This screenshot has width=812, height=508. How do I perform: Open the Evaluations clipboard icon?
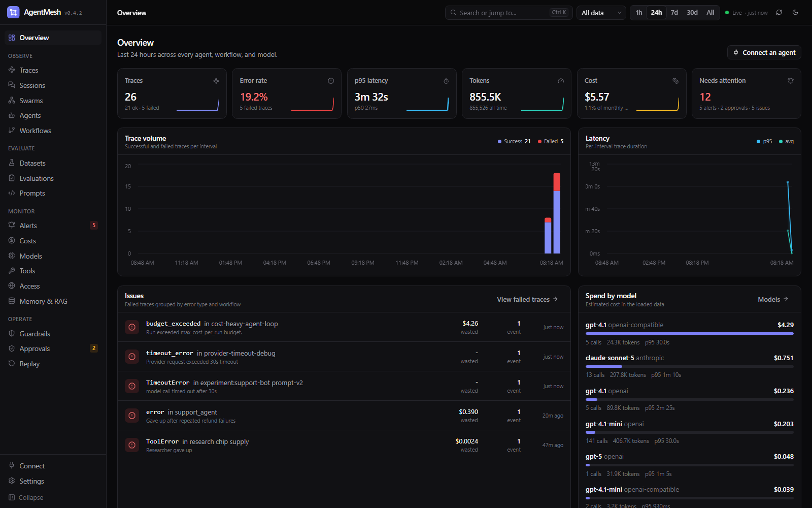tap(12, 178)
